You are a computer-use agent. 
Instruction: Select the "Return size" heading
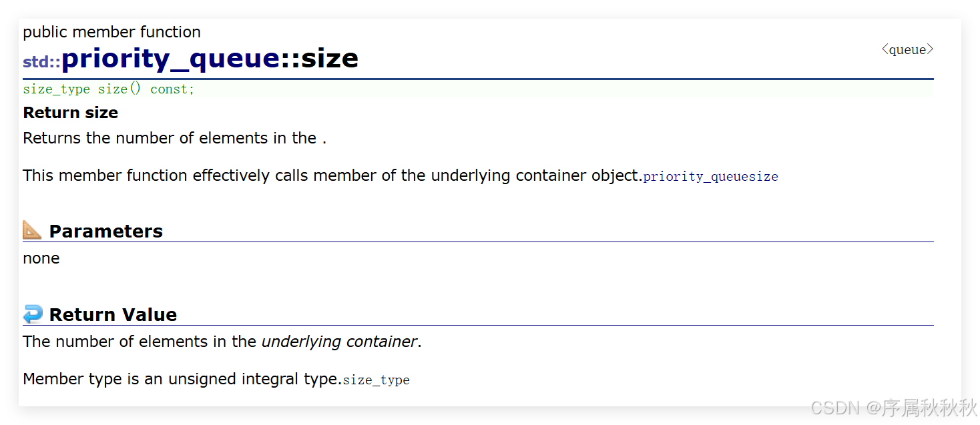point(70,113)
